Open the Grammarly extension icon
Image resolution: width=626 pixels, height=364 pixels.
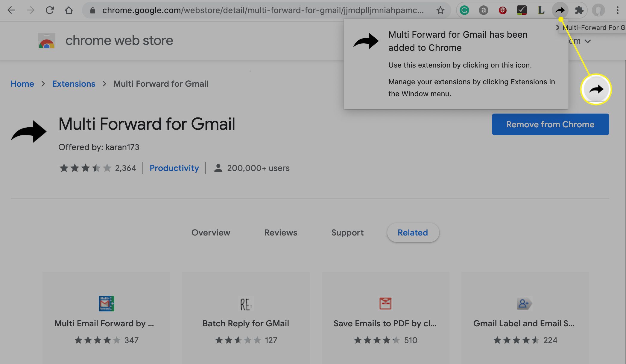[464, 10]
